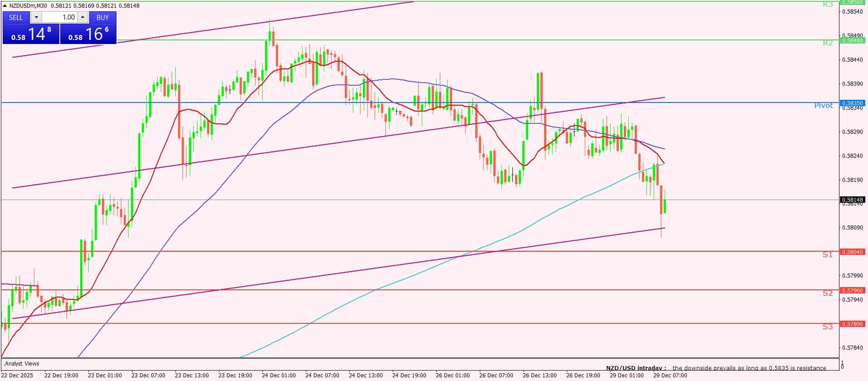Click the SELL button

(16, 17)
